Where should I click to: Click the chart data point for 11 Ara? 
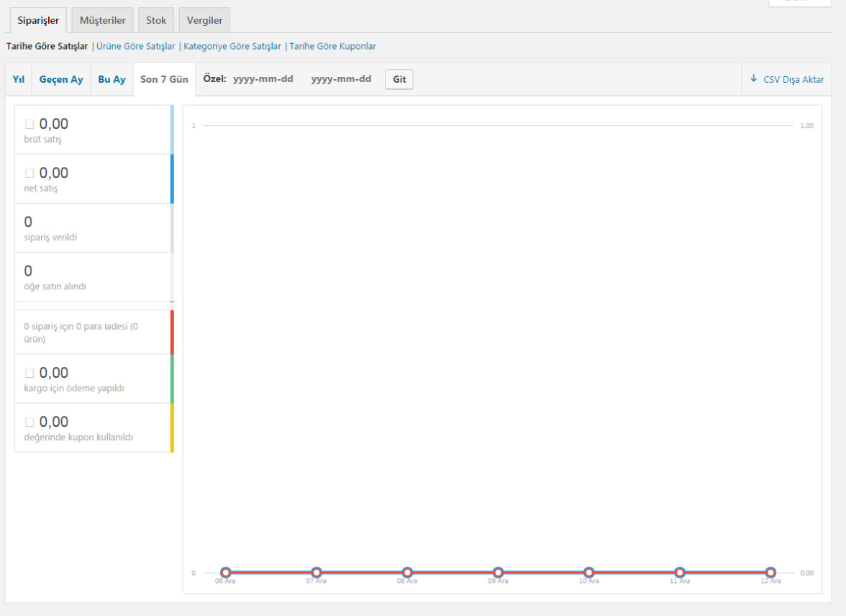click(680, 572)
